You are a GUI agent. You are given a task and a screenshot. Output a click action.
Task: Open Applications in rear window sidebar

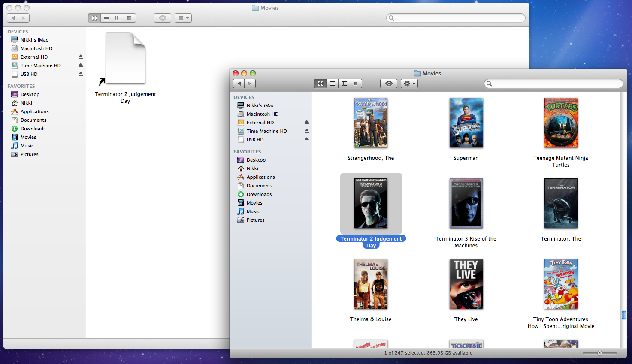[35, 111]
